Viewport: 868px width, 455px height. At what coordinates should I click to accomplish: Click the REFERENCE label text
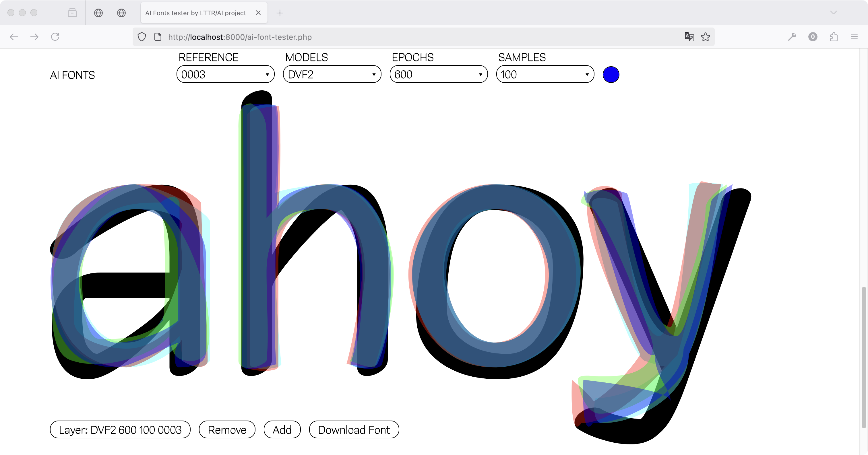click(x=209, y=57)
